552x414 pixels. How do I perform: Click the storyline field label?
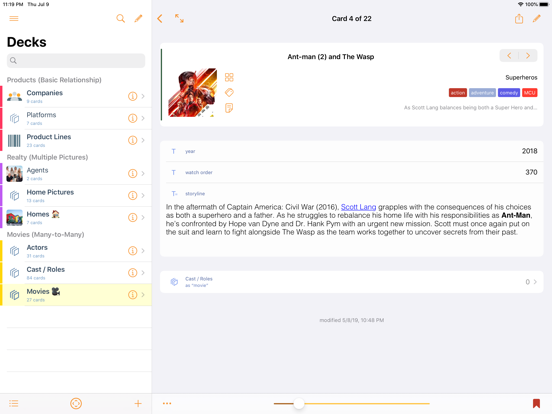pyautogui.click(x=195, y=194)
